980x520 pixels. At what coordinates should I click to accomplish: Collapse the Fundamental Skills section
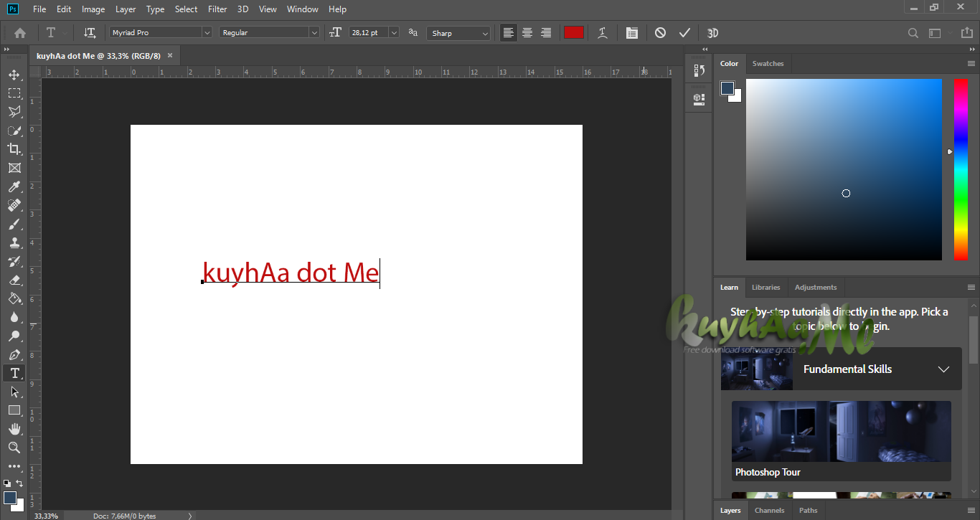pyautogui.click(x=943, y=369)
